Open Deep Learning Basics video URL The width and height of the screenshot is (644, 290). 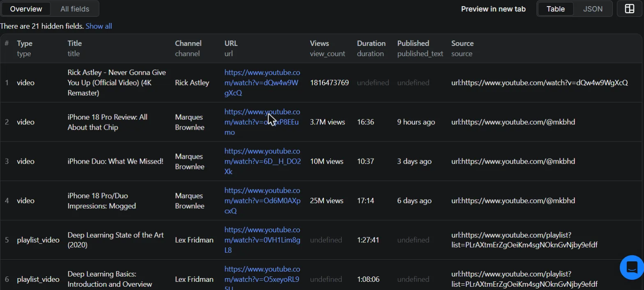[x=262, y=279]
